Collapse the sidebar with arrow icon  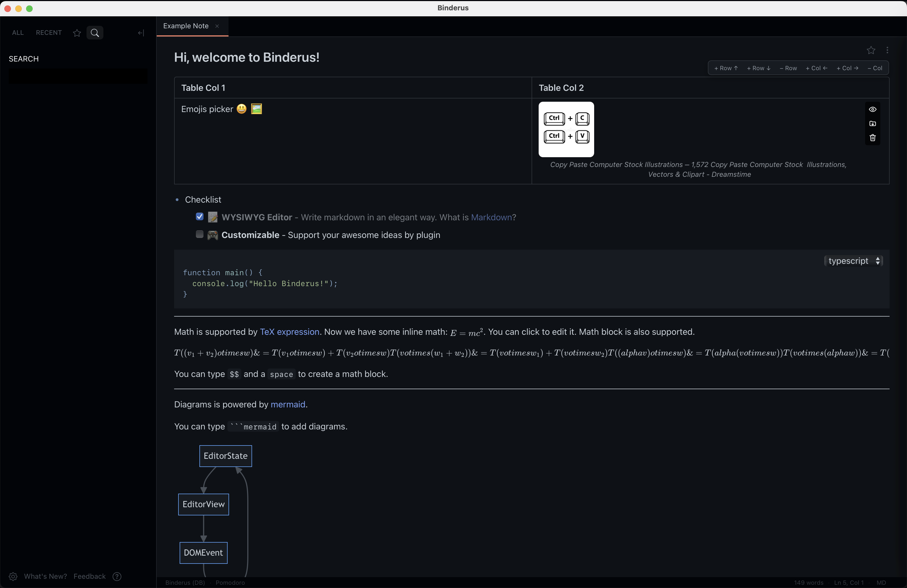pos(141,33)
